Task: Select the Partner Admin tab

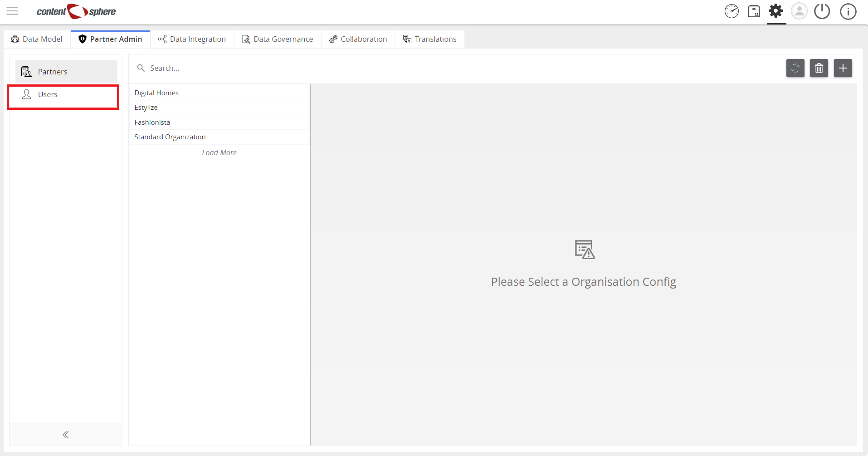Action: coord(110,39)
